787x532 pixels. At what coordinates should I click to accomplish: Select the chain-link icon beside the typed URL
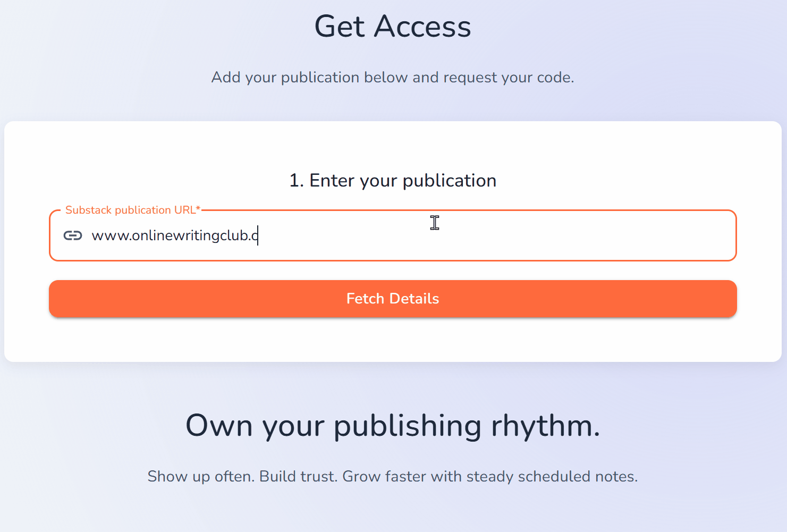(74, 235)
